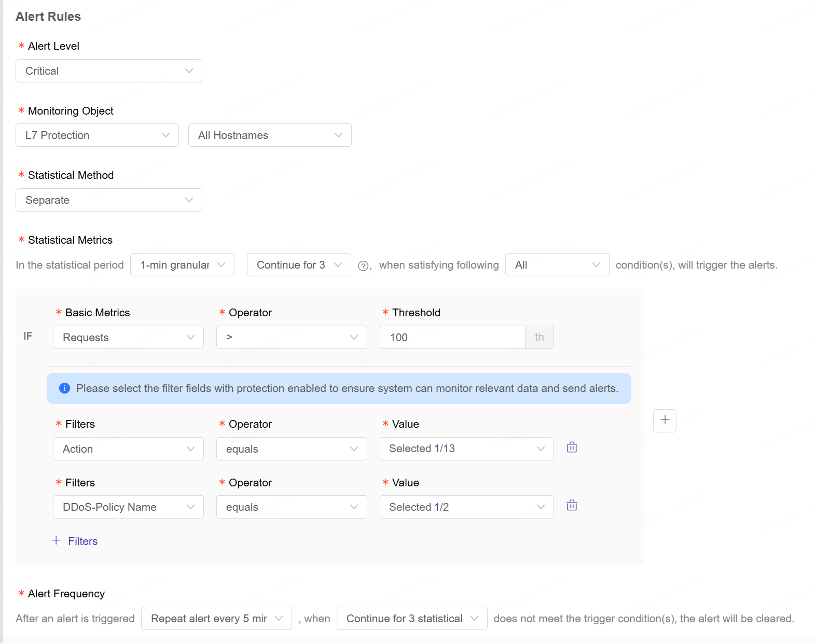Expand the Selected 1/13 value dropdown
Image resolution: width=816 pixels, height=644 pixels.
[466, 449]
